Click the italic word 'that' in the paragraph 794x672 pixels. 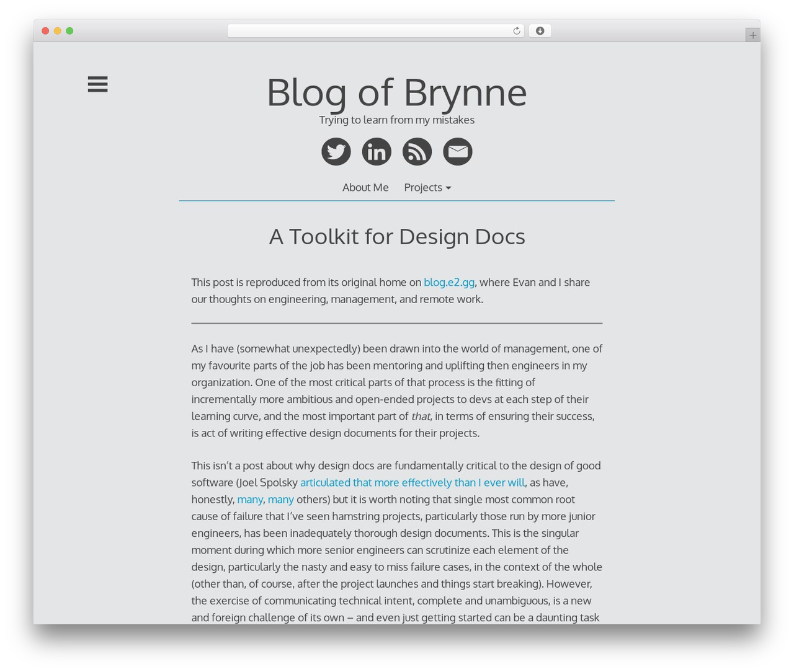(x=421, y=416)
